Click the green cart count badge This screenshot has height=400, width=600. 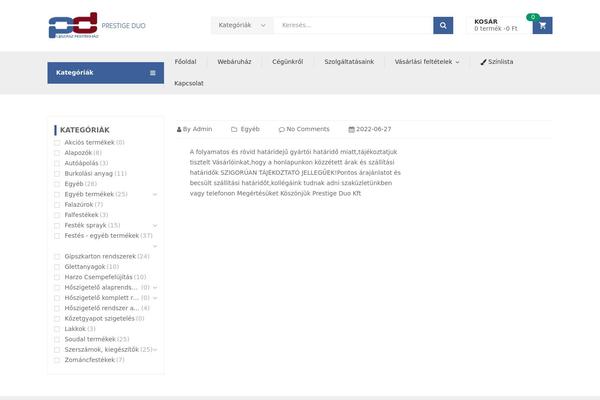point(533,17)
